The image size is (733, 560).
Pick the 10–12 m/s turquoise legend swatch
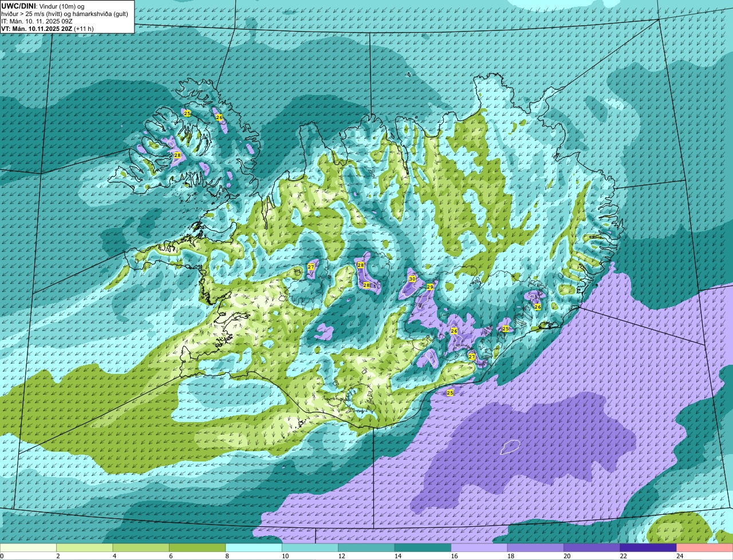310,547
